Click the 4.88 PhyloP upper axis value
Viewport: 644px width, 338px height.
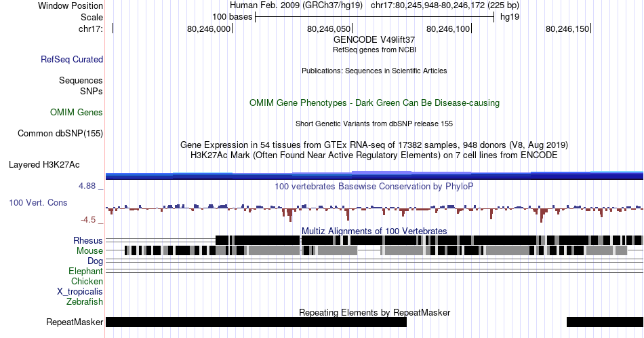[x=87, y=186]
